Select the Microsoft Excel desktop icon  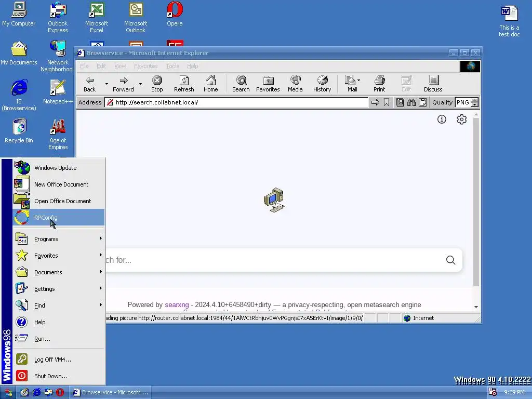click(97, 17)
